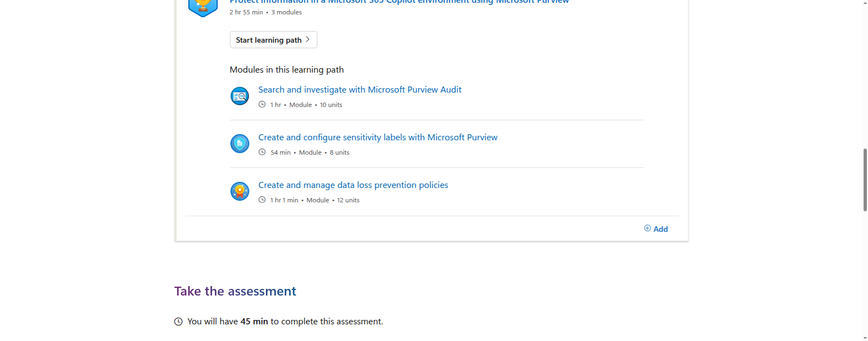Screen dimensions: 868x341
Task: Click the Take the assessment heading
Action: (235, 291)
